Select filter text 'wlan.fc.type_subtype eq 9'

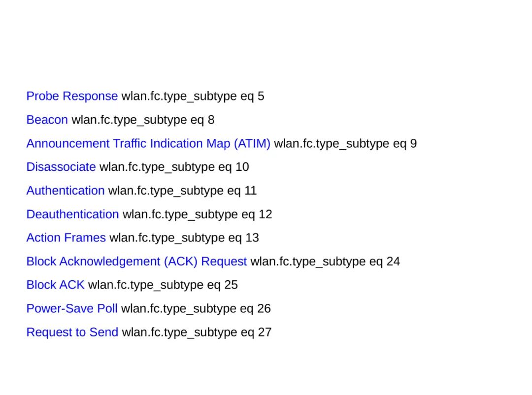345,144
